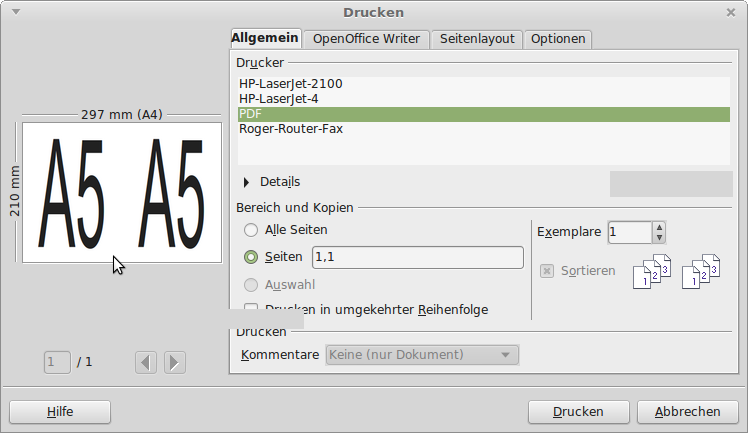Screen dimensions: 748x433
Task: Click the collated copies pages icon
Action: 651,272
